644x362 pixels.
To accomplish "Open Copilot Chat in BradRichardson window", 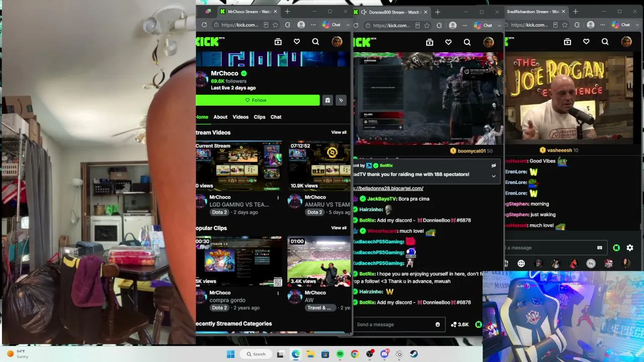I will point(621,25).
